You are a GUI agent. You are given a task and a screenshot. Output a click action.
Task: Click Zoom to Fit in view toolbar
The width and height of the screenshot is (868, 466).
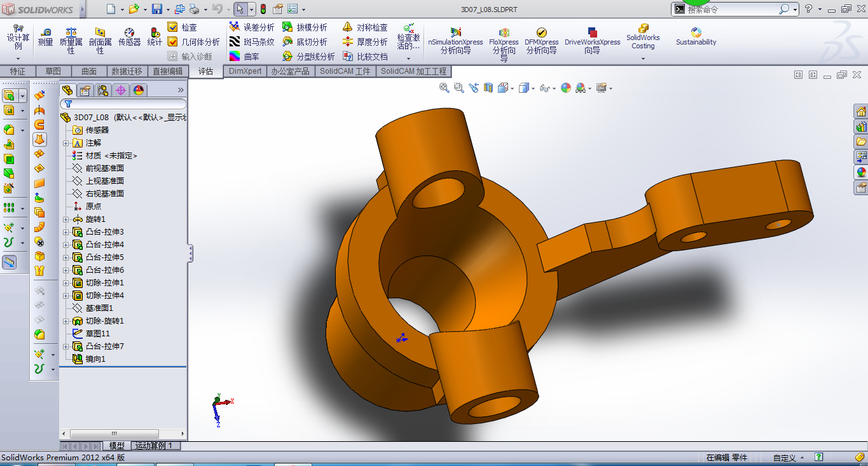[444, 88]
